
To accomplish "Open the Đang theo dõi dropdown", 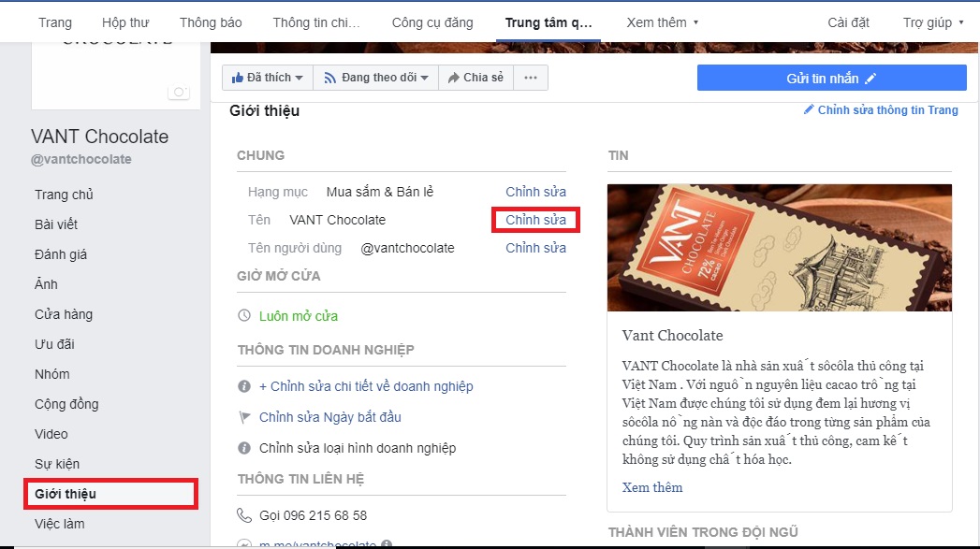I will 376,78.
